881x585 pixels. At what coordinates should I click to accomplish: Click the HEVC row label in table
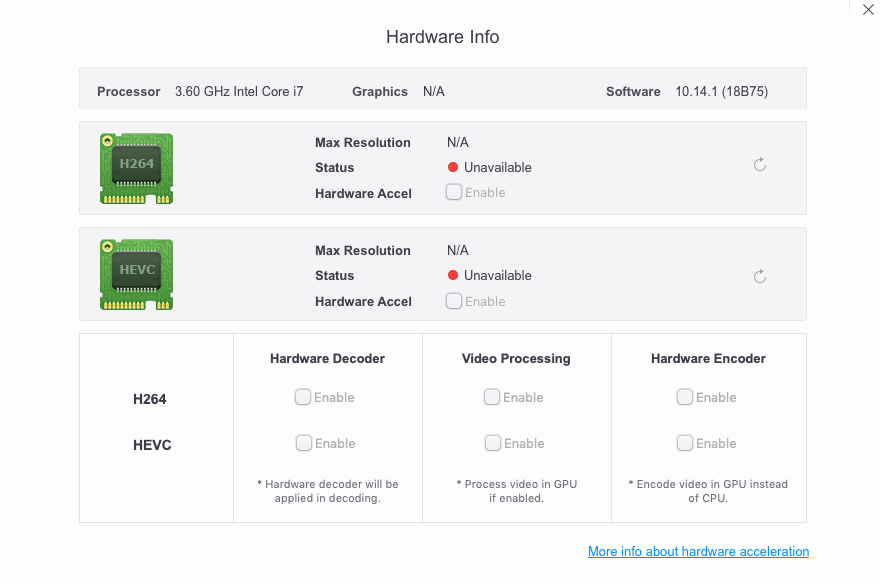[152, 445]
